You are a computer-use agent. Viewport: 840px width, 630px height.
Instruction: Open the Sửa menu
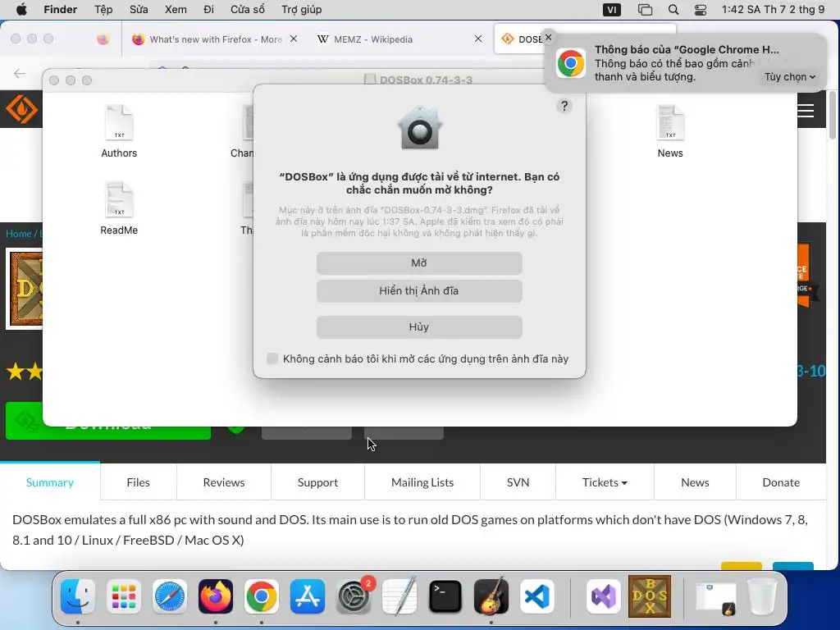(x=139, y=10)
